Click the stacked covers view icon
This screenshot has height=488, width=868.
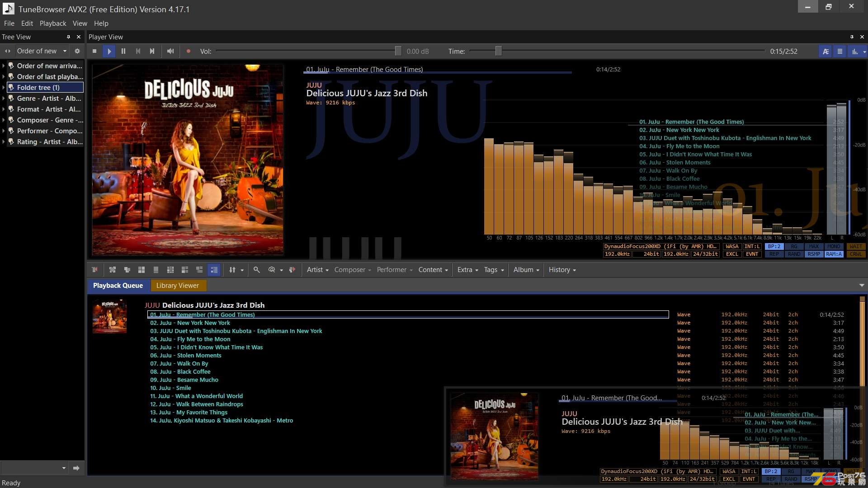point(127,270)
